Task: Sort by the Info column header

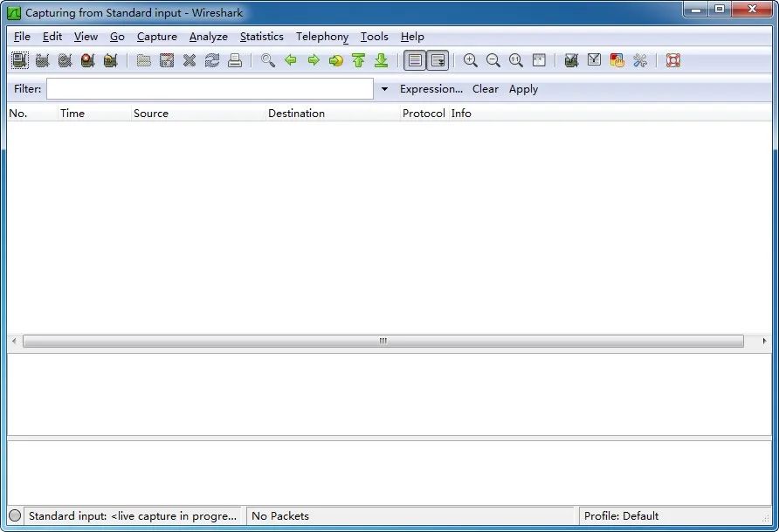Action: (x=610, y=114)
